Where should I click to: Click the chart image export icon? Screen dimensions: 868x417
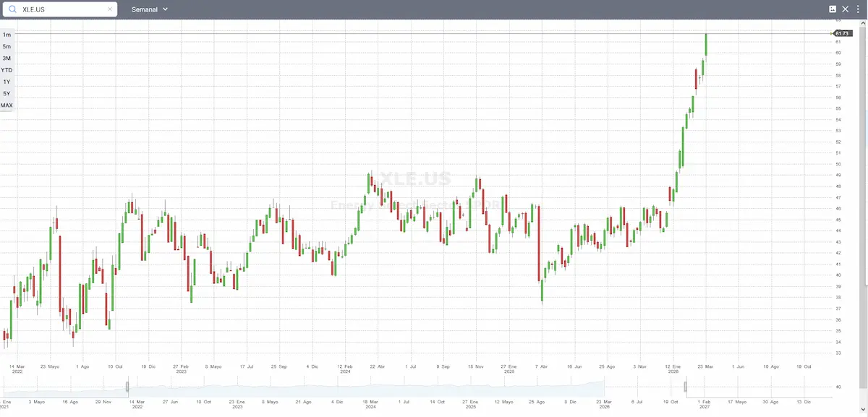833,9
